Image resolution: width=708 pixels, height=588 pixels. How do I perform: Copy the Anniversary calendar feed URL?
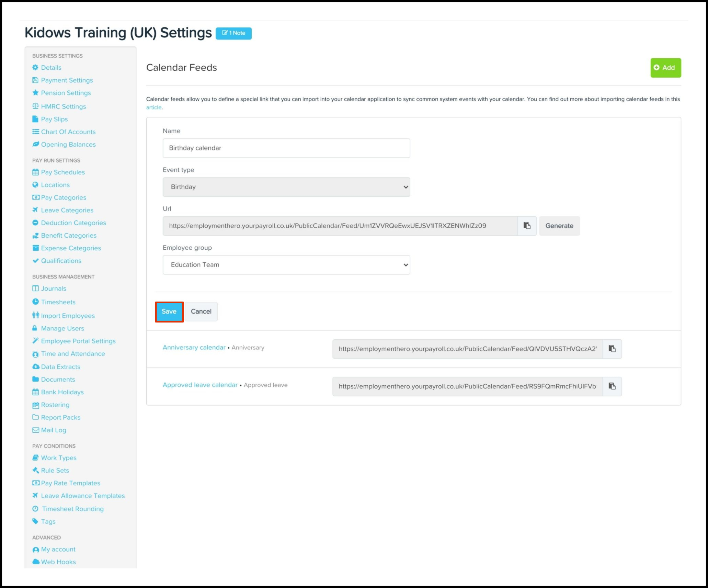point(612,349)
